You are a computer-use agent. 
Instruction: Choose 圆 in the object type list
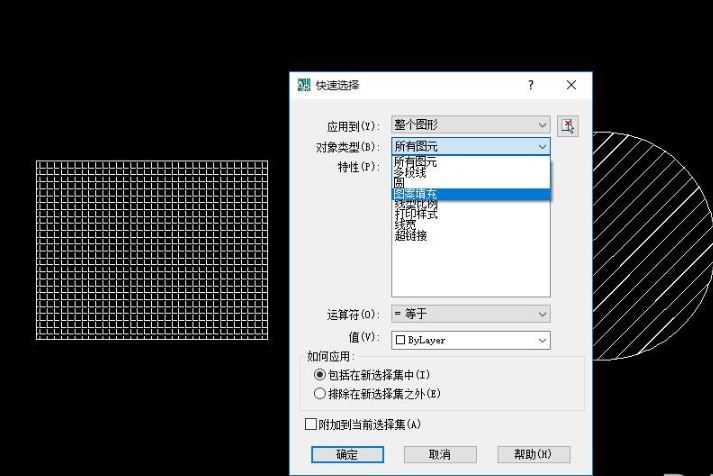[x=471, y=183]
